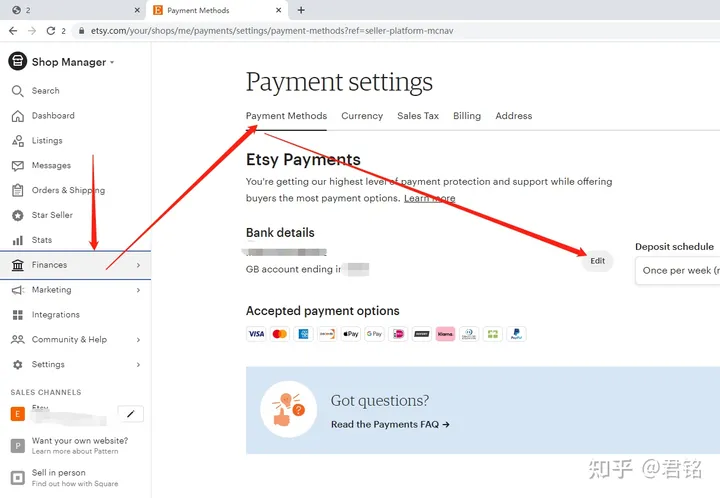
Task: Open the Messages envelope icon
Action: 17,165
